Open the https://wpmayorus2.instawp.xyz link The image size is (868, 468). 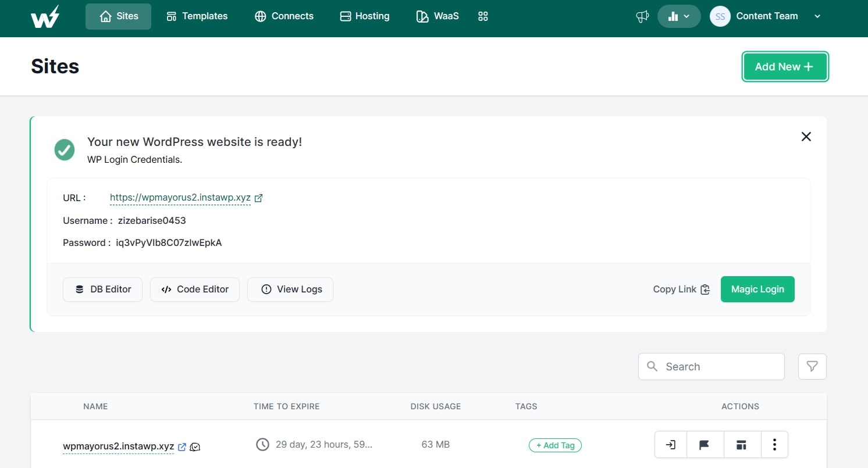click(x=180, y=198)
